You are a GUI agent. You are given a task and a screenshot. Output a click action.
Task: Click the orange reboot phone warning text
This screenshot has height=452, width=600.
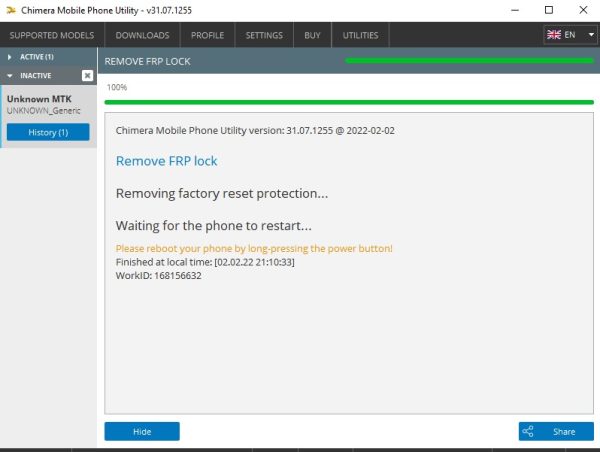(x=254, y=248)
